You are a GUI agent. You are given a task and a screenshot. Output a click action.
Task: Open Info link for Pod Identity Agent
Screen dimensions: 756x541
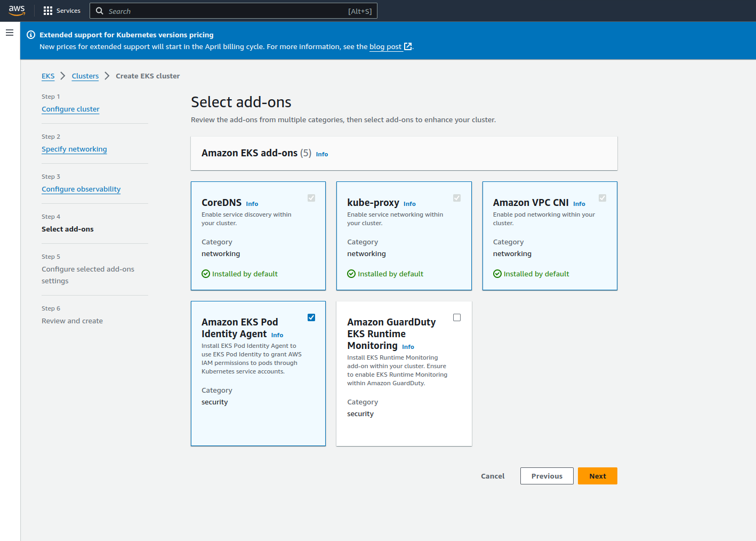tap(277, 335)
